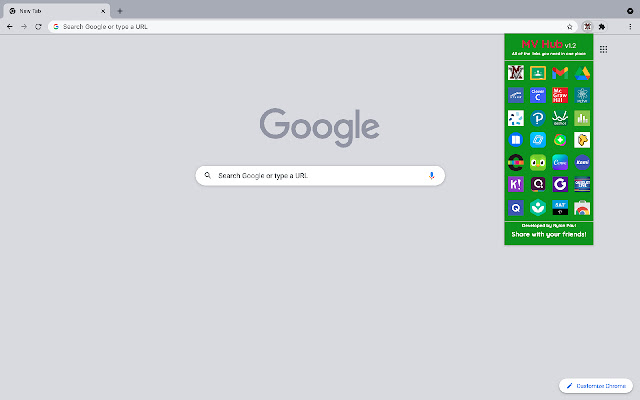Open the purple G icon link

coord(560,184)
